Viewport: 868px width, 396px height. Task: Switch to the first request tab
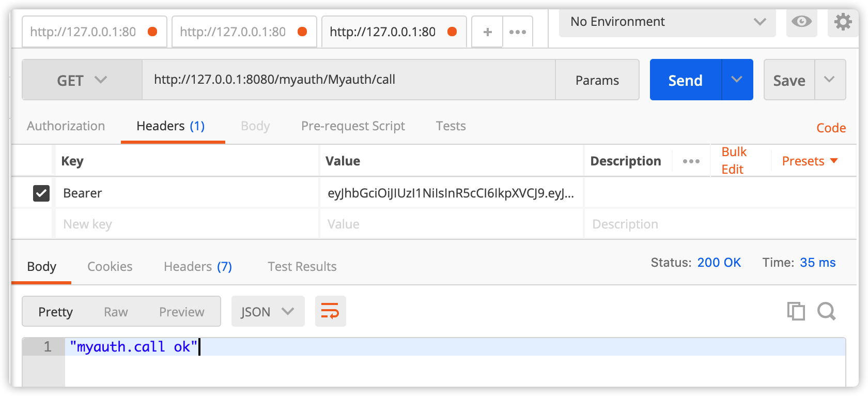(94, 32)
